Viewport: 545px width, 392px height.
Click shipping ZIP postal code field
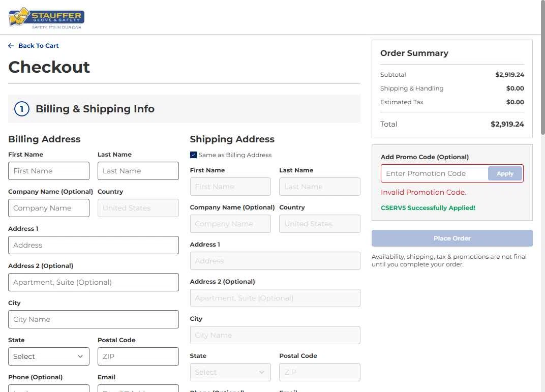point(320,373)
